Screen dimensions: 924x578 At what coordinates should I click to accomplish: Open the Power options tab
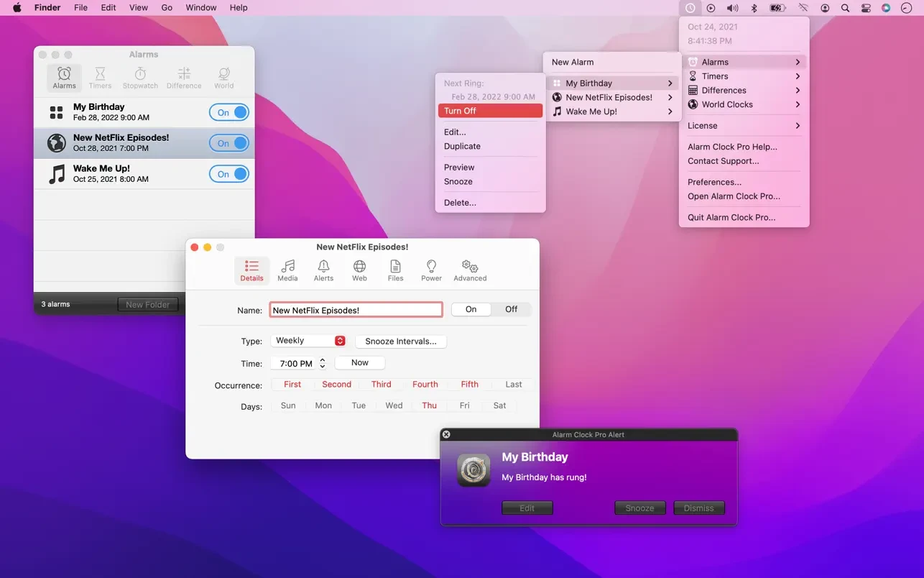[x=431, y=270]
